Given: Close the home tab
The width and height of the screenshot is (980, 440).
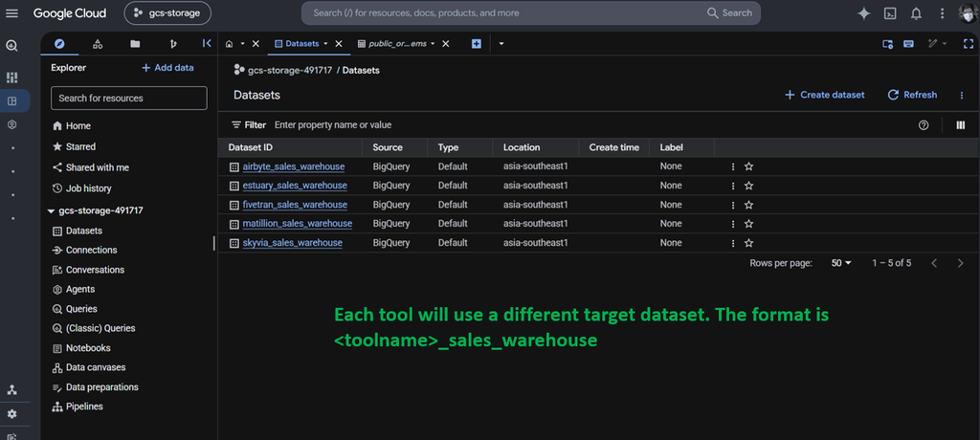Looking at the screenshot, I should [256, 44].
